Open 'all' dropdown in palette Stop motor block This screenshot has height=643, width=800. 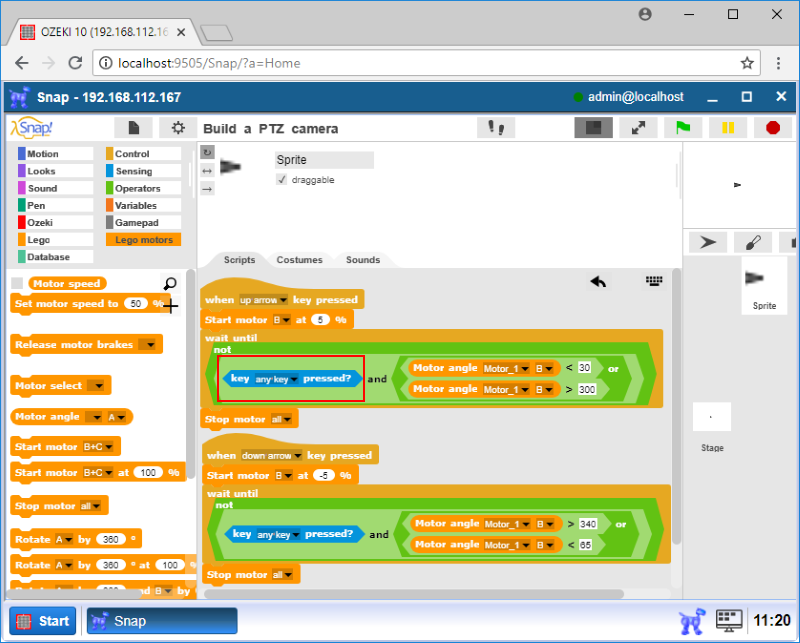90,506
